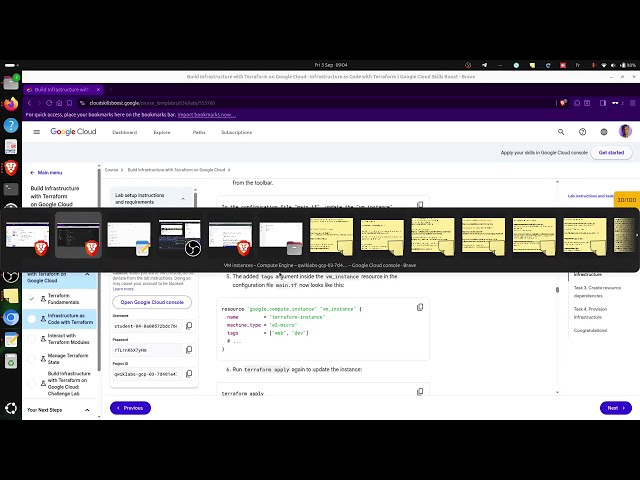
Task: Click the browser address bar URL field
Action: (x=318, y=103)
